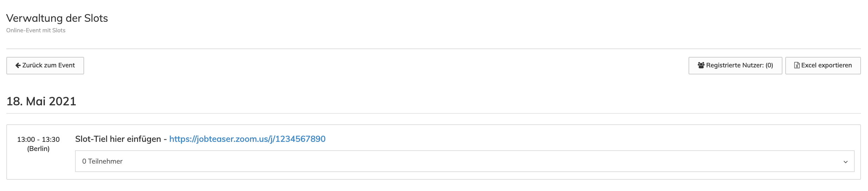Image resolution: width=868 pixels, height=191 pixels.
Task: Expand the participants chevron arrow
Action: coord(846,162)
